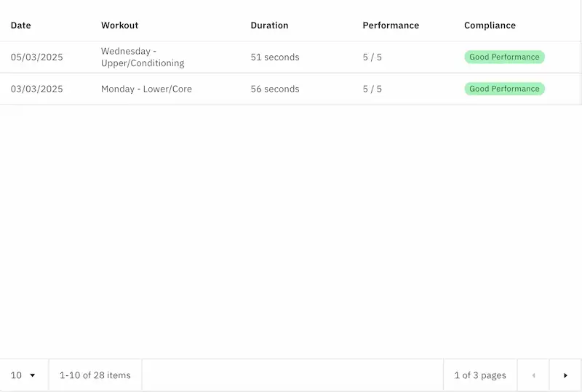Screen dimensions: 582x392
Task: Click the Duration column header
Action: [269, 25]
